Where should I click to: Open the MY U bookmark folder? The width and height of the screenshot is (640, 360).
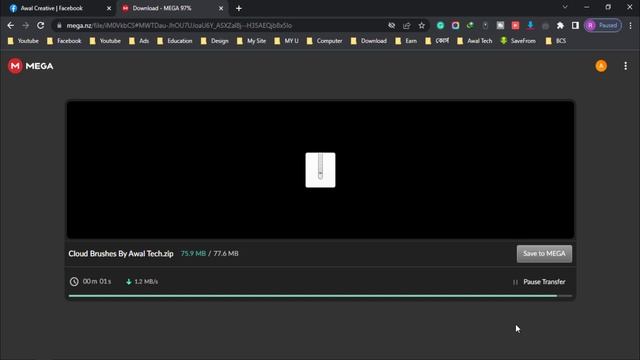click(x=287, y=41)
